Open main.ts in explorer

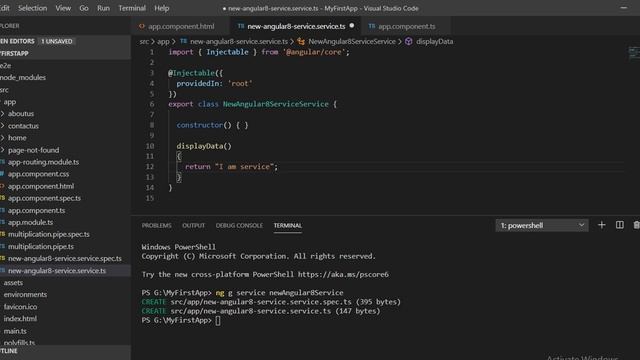click(x=15, y=331)
